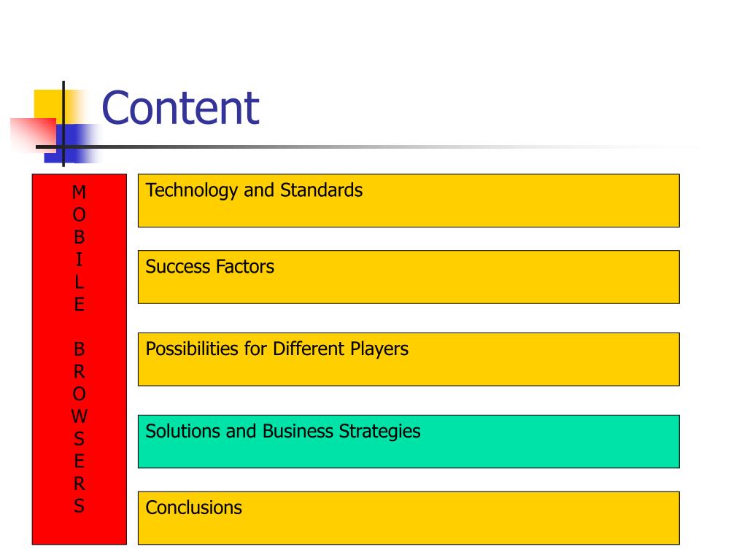The height and width of the screenshot is (560, 747).
Task: Click the yellow square in the title logo
Action: (47, 105)
